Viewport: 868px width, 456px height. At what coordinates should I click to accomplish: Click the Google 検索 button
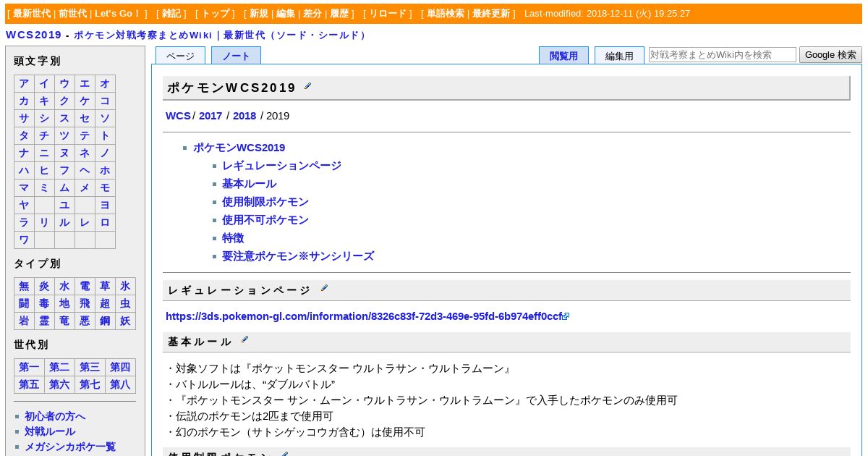[x=830, y=54]
